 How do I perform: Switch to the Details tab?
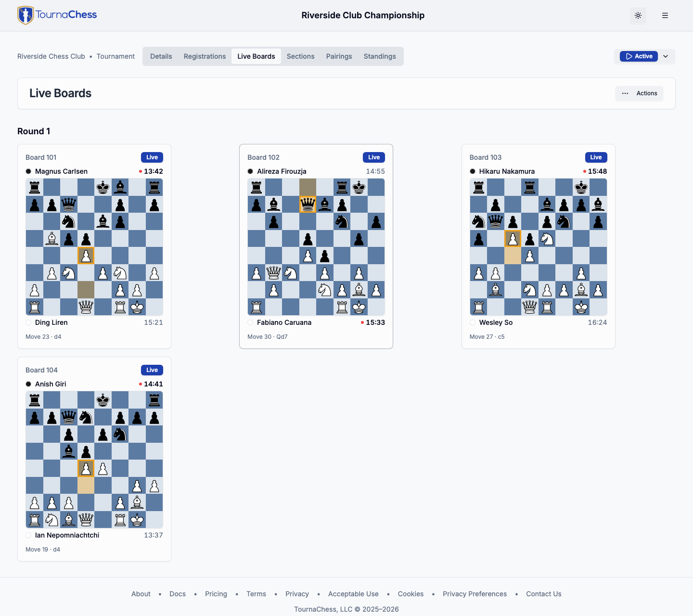[161, 56]
